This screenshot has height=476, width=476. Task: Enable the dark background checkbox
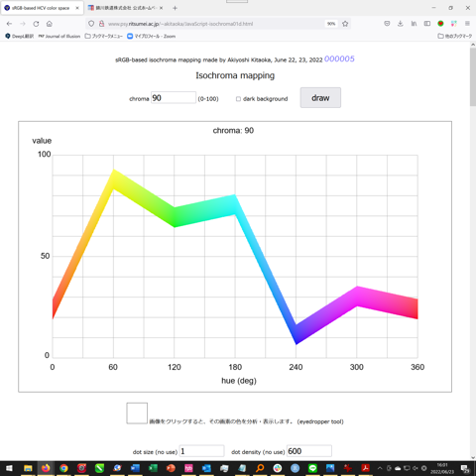pos(238,99)
